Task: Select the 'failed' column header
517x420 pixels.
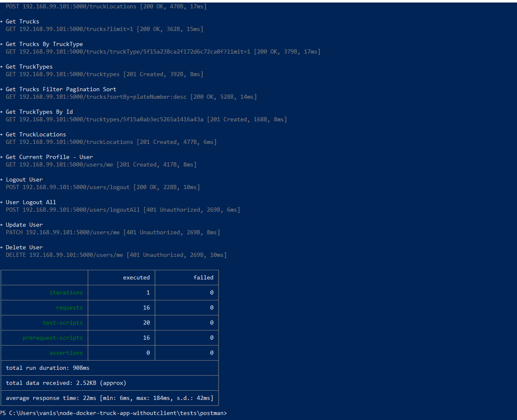Action: (203, 277)
